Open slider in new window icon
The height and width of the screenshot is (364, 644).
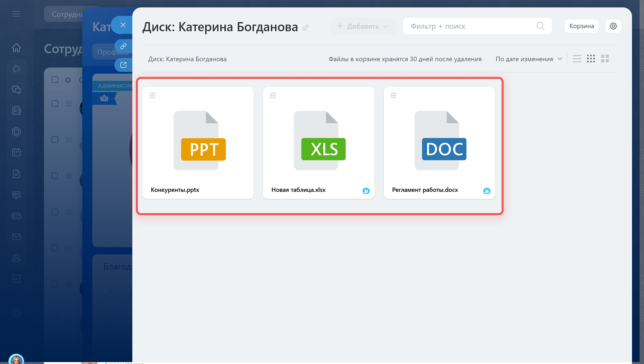pyautogui.click(x=123, y=65)
